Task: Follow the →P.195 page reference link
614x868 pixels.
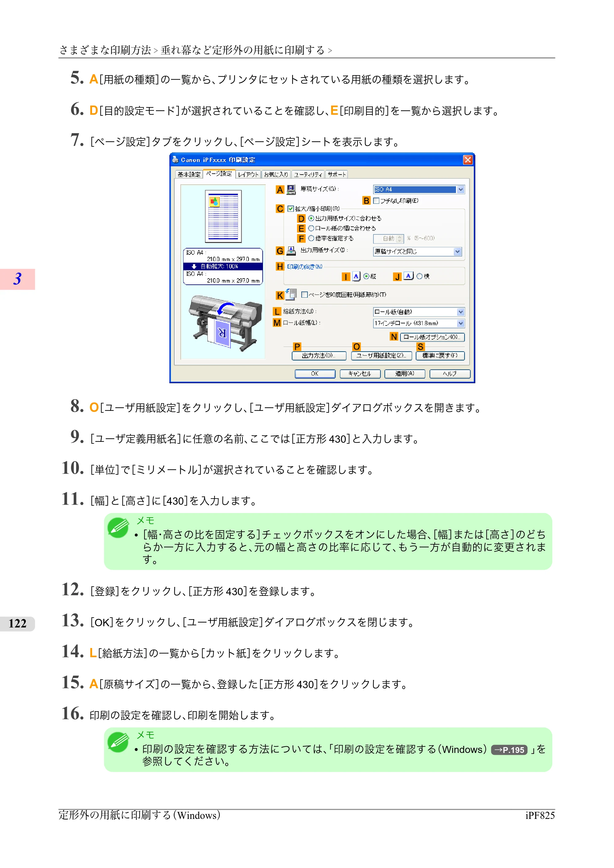Action: coord(509,750)
